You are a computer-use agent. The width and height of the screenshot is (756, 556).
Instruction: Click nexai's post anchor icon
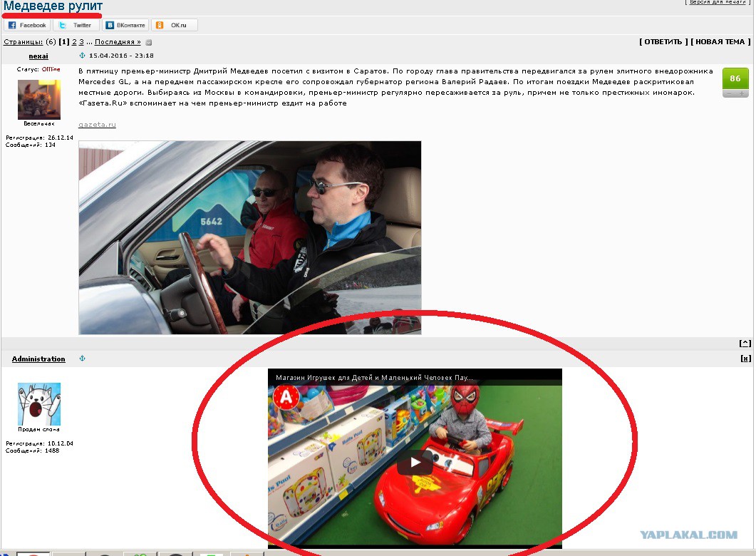click(82, 56)
